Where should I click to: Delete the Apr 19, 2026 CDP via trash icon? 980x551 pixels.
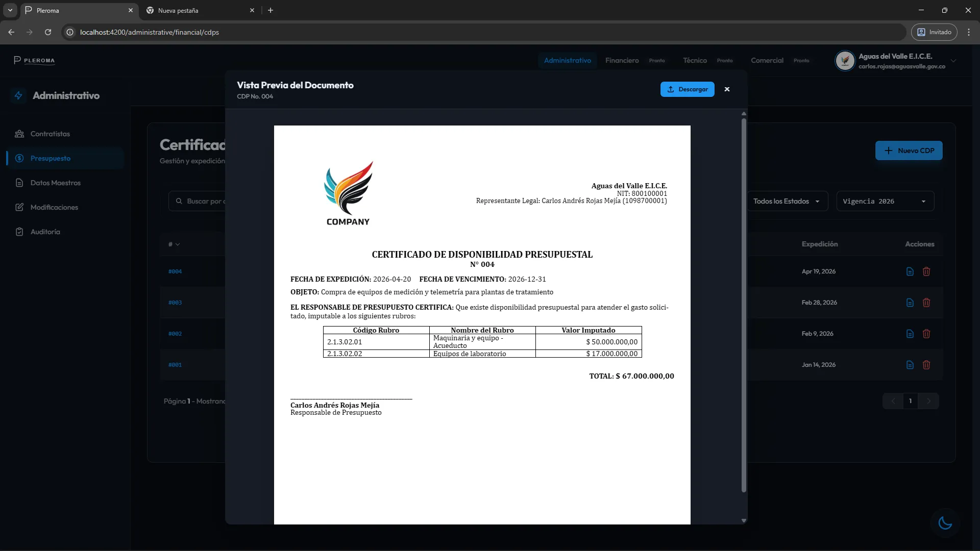click(927, 271)
